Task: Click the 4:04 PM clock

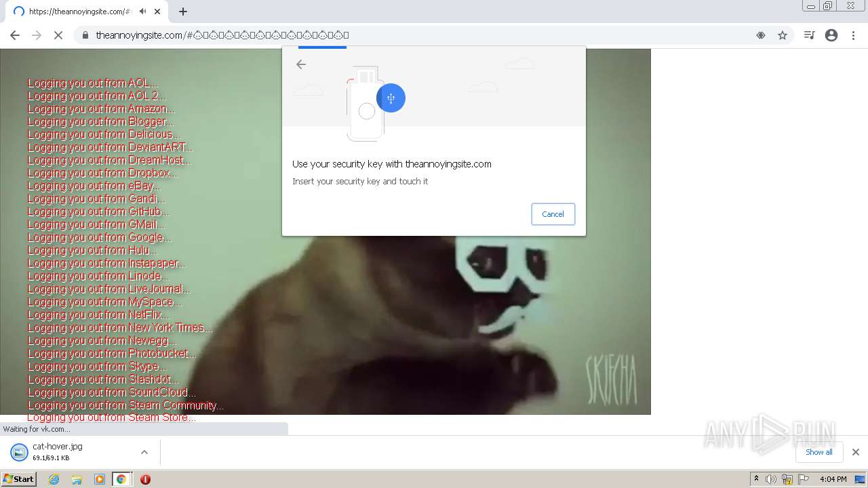Action: (833, 479)
